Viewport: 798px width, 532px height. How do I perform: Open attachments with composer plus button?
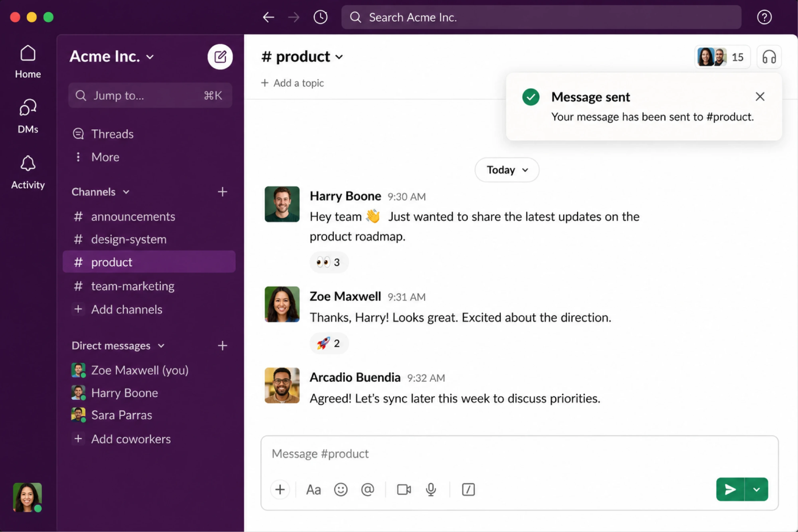pyautogui.click(x=280, y=489)
